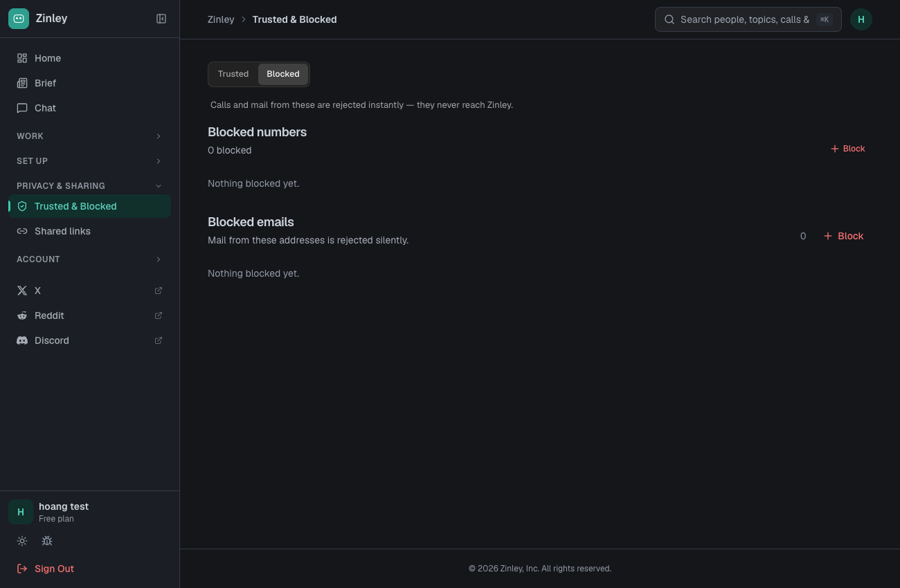
Task: Click the shield icon beside Trusted & Blocked
Action: 22,206
